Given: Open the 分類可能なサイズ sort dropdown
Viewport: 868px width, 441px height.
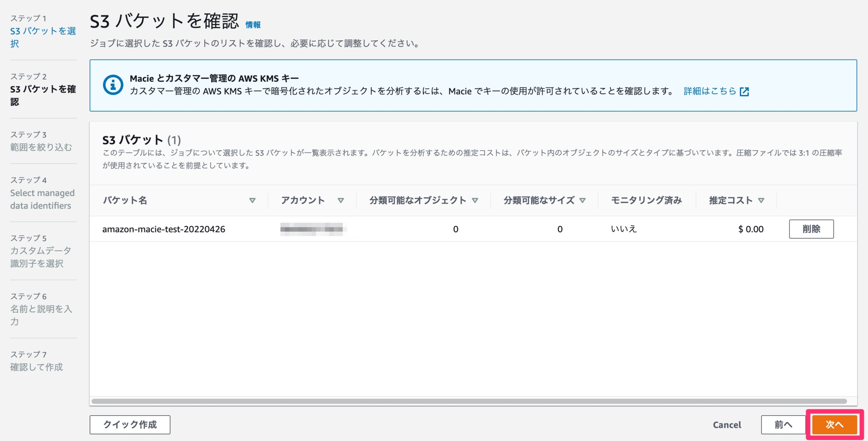Looking at the screenshot, I should coord(583,200).
